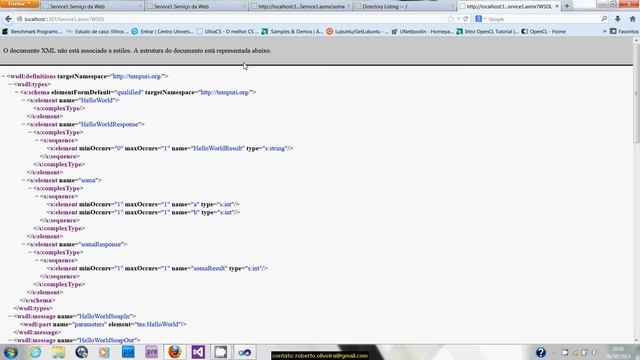Viewport: 640px width, 360px height.
Task: Collapse the wsdl:types node
Action: (x=10, y=84)
